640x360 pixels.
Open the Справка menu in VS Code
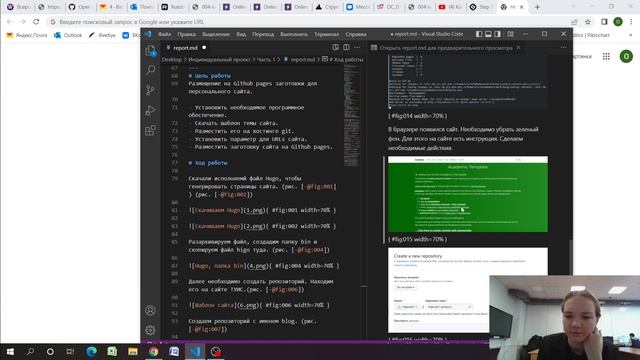pos(356,34)
